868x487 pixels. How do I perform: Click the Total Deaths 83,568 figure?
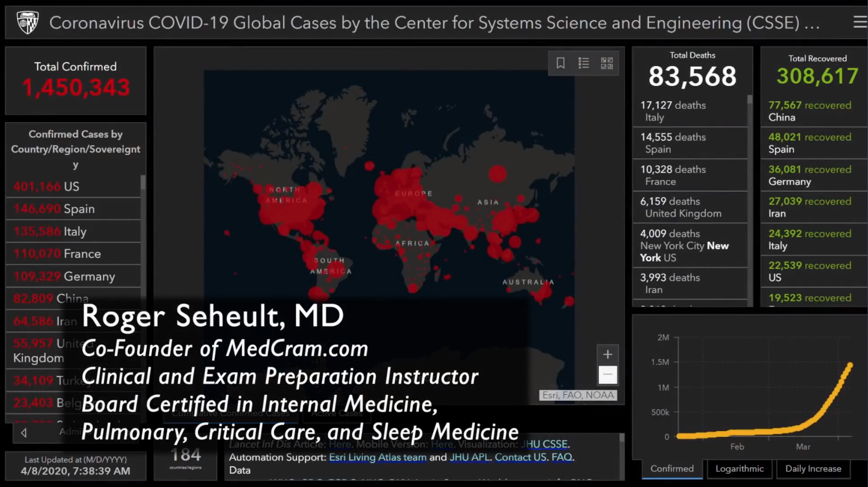pos(692,76)
